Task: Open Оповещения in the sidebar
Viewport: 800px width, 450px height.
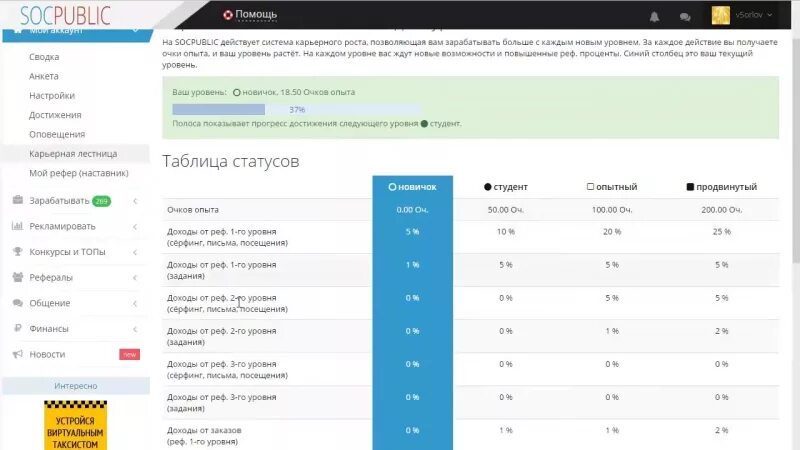Action: (57, 134)
